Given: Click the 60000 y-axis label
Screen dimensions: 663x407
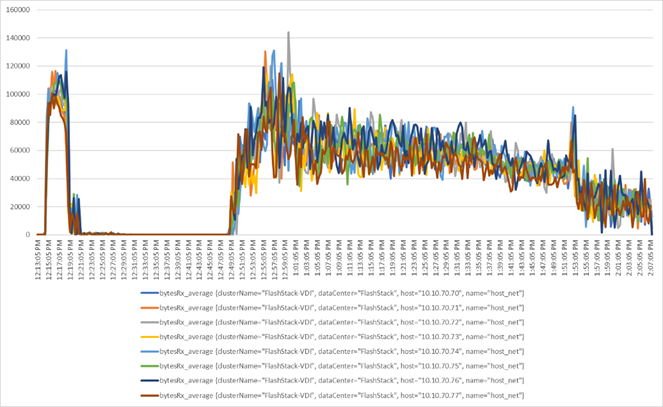Looking at the screenshot, I should 20,150.
